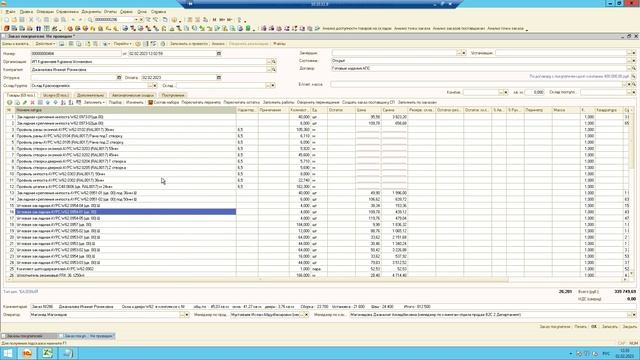
Task: Switch to the Услуги tab
Action: [56, 95]
